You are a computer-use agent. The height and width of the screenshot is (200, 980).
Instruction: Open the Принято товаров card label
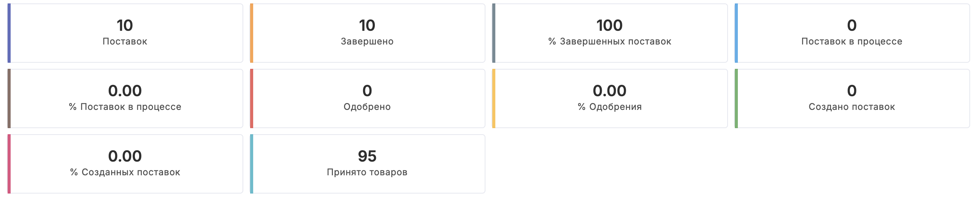367,172
